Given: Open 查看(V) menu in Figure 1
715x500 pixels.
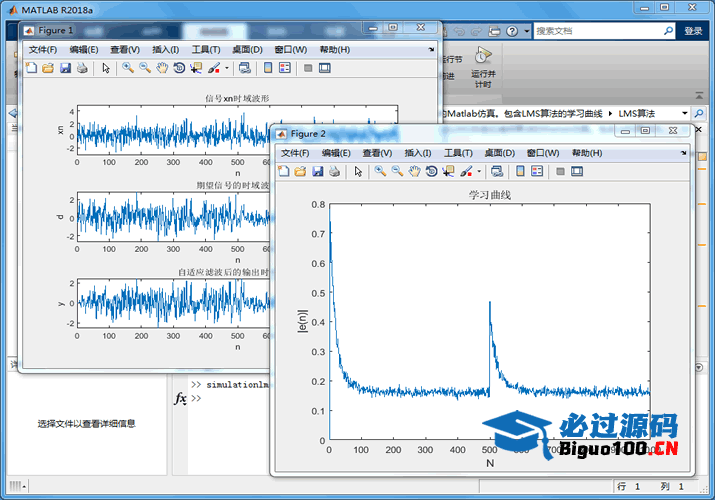Looking at the screenshot, I should [125, 50].
